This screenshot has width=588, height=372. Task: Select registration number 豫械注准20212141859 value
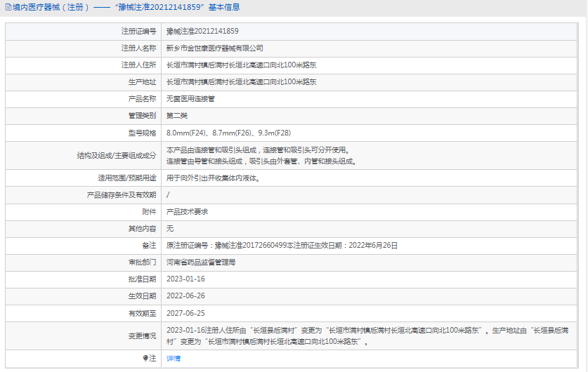click(x=202, y=32)
